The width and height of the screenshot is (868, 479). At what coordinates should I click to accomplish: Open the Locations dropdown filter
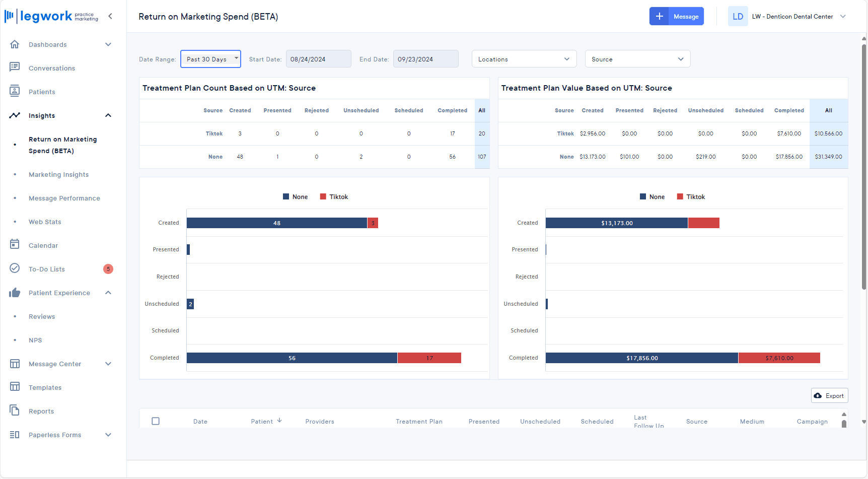[x=524, y=59]
